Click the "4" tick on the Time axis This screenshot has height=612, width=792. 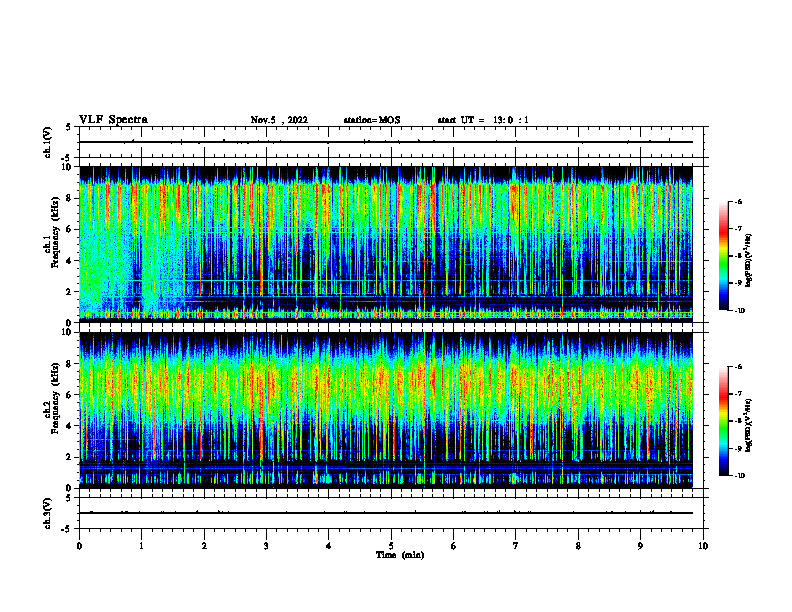[x=329, y=546]
